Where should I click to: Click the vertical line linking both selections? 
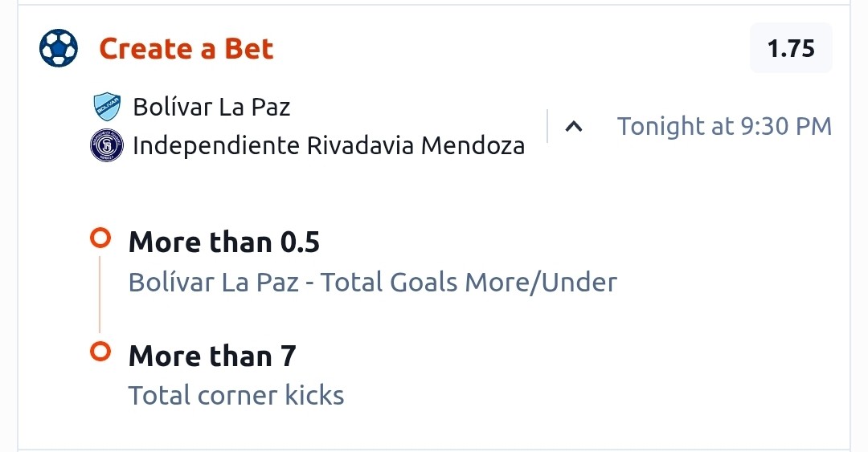point(100,295)
